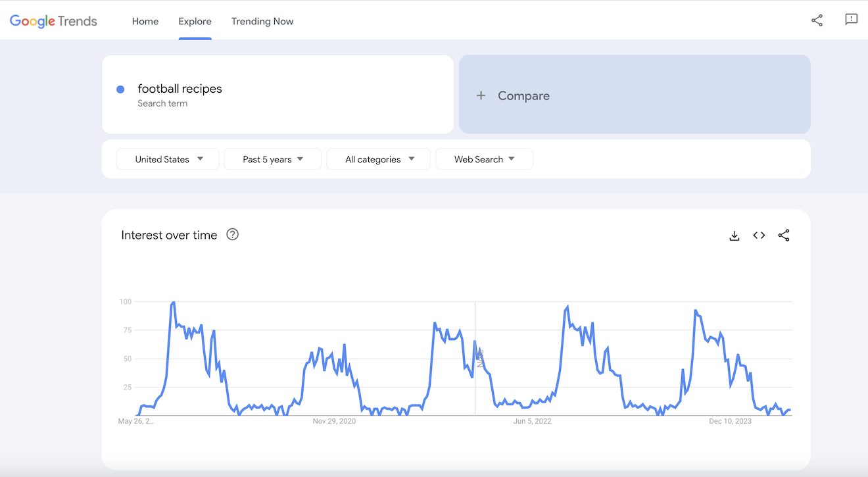Select the Explore tab

[x=195, y=21]
